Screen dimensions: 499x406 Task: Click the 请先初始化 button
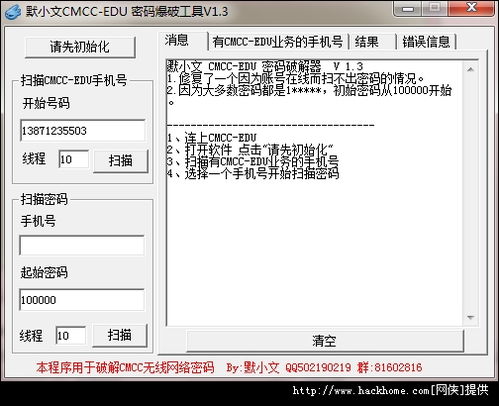(x=80, y=47)
